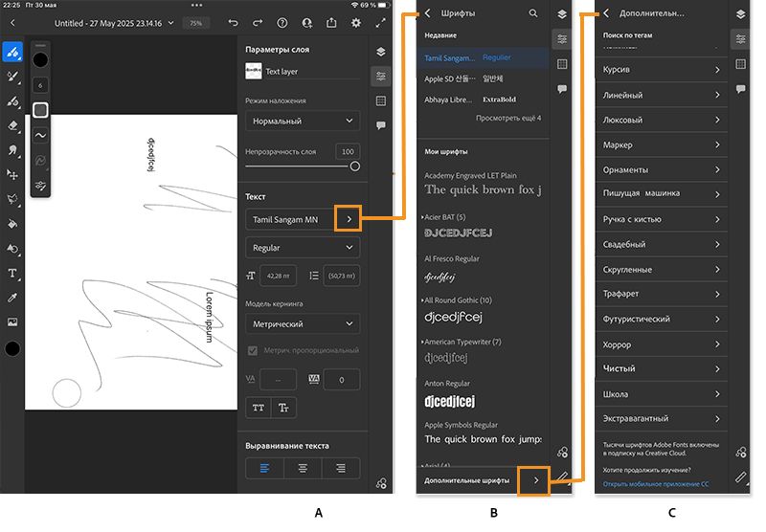
Task: Open the Курсив font tag
Action: [661, 69]
